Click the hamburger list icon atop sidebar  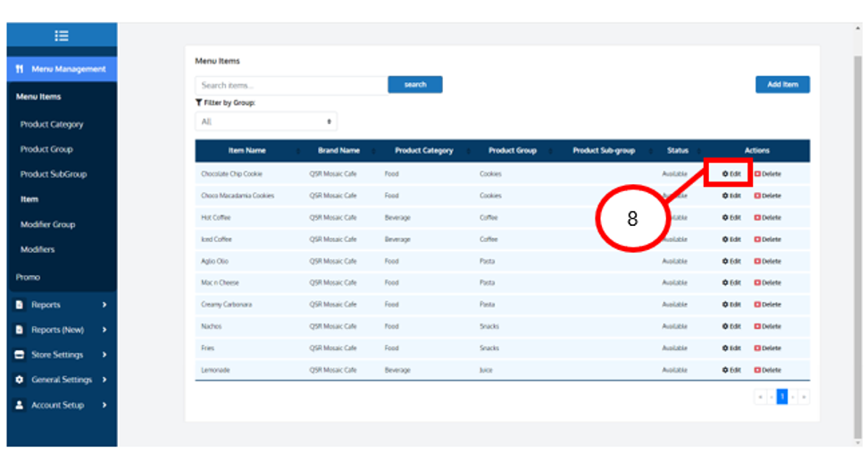pyautogui.click(x=62, y=36)
